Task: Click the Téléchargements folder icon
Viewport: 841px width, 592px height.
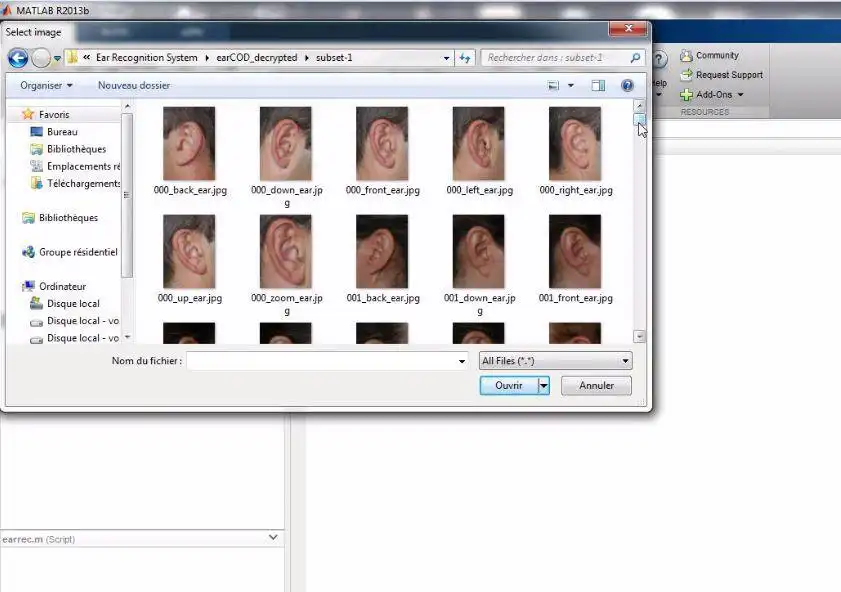Action: coord(36,183)
